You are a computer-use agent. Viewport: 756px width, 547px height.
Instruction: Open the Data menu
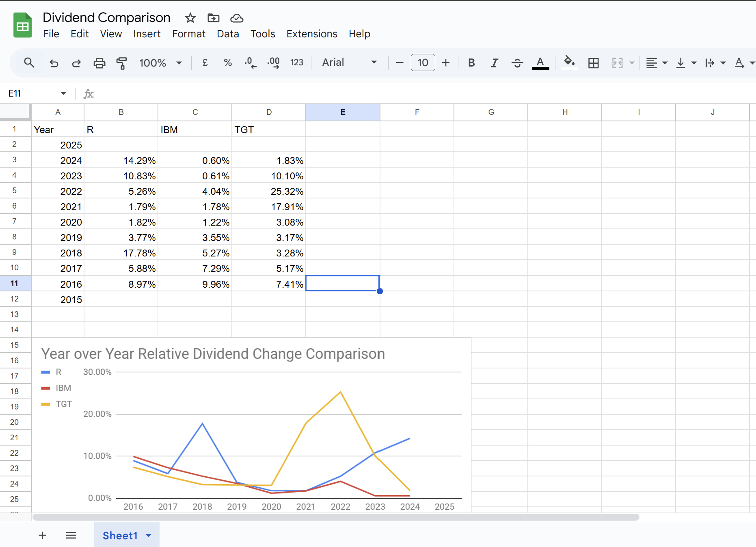click(228, 34)
